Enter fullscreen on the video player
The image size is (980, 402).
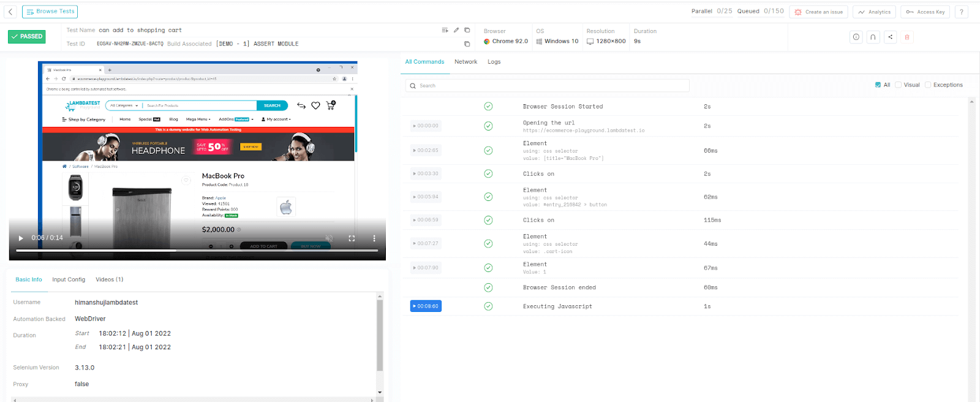(352, 238)
